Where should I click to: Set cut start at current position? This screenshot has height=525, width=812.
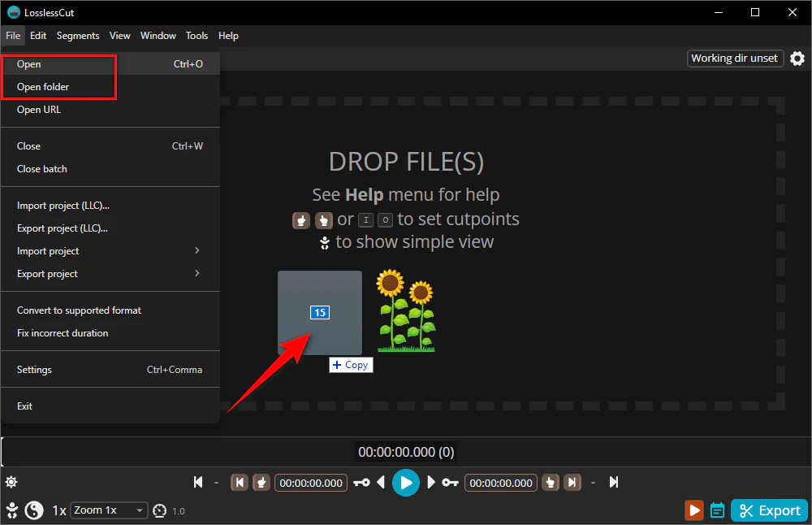[x=261, y=483]
